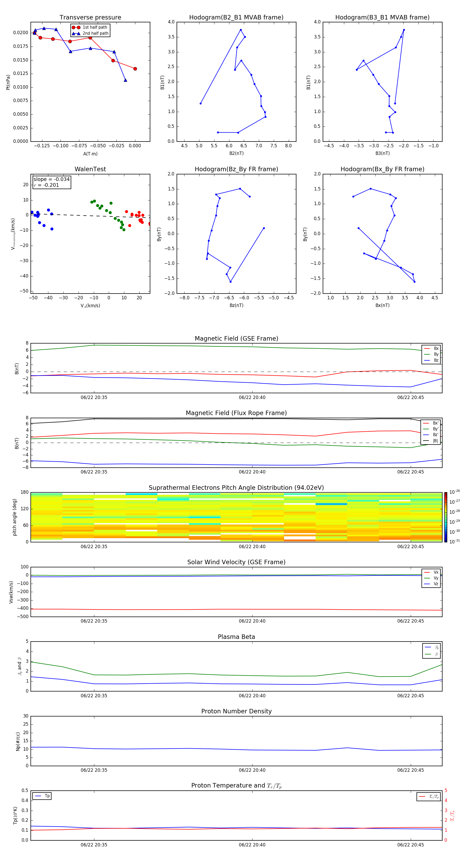The width and height of the screenshot is (473, 868).
Task: Click 'r = -0.201' annotation text
Action: coord(47,185)
